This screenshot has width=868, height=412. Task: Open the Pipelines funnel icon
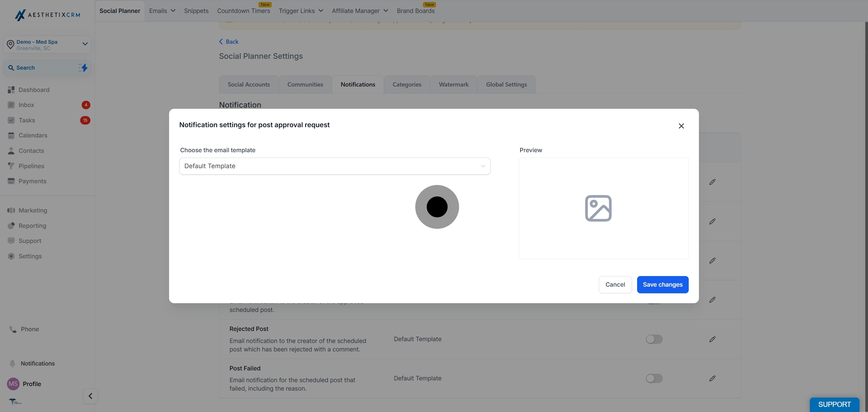11,166
